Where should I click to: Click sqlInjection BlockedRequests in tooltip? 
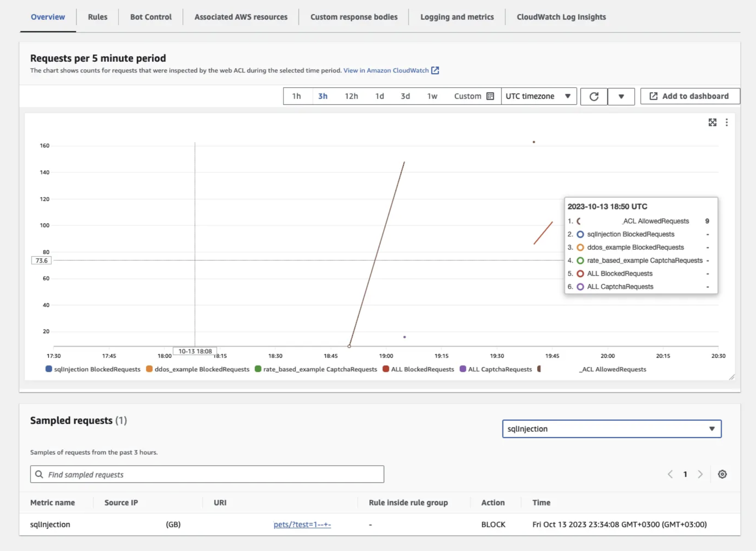631,234
